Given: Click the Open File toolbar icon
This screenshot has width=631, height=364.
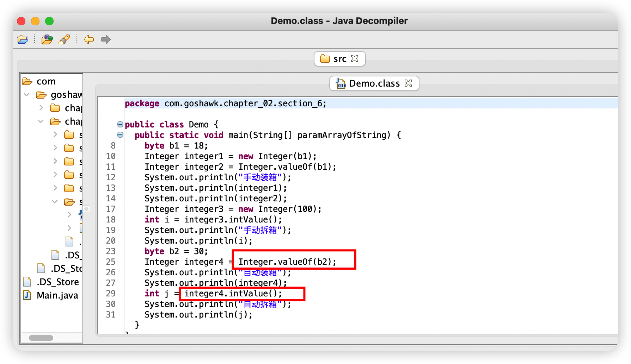Looking at the screenshot, I should 23,39.
